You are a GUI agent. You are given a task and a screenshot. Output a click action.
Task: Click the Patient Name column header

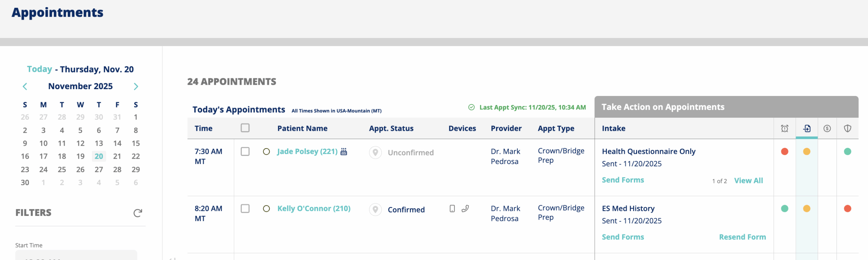pyautogui.click(x=302, y=128)
